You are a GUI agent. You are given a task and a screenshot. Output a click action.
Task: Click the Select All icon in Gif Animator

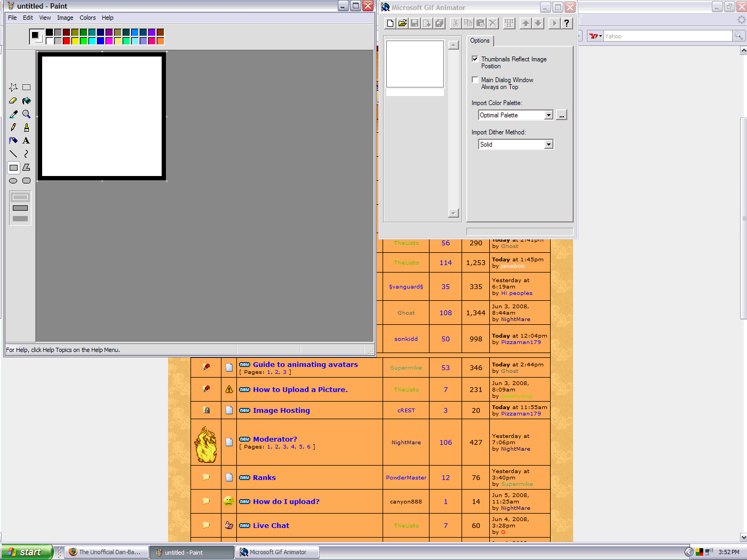[x=509, y=23]
